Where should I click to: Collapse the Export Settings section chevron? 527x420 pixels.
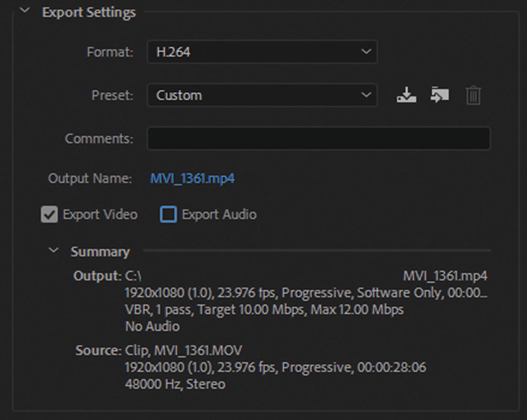pos(25,11)
